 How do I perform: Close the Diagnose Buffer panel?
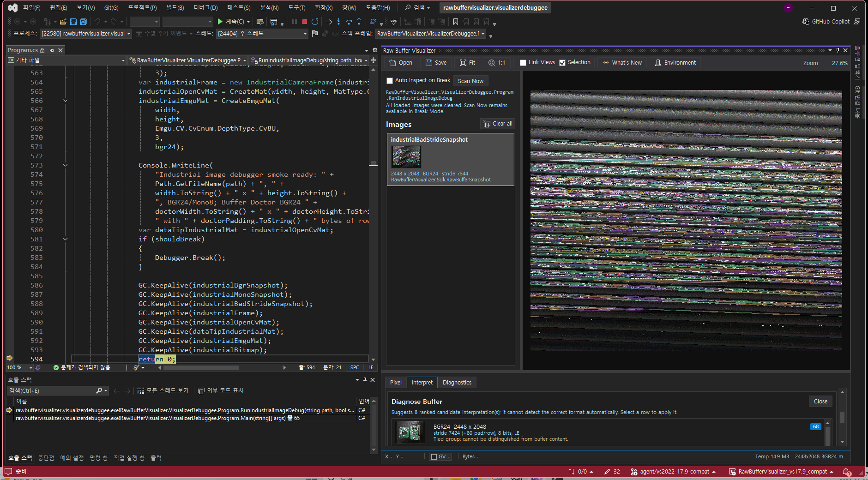(x=820, y=402)
